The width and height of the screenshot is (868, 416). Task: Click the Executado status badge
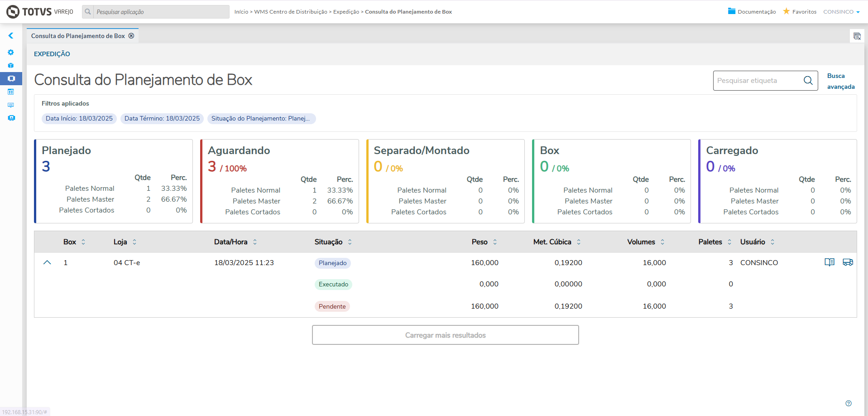[x=334, y=285]
